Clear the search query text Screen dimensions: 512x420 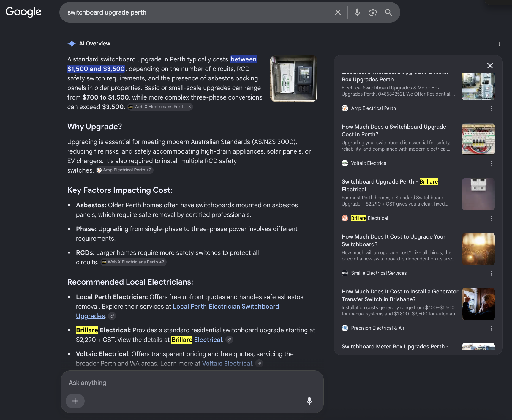click(x=338, y=12)
